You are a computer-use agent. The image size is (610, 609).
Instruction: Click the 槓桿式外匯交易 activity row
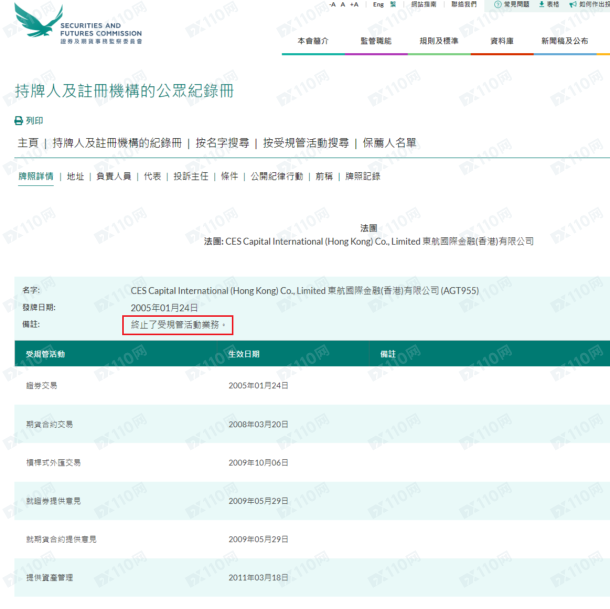click(312, 462)
